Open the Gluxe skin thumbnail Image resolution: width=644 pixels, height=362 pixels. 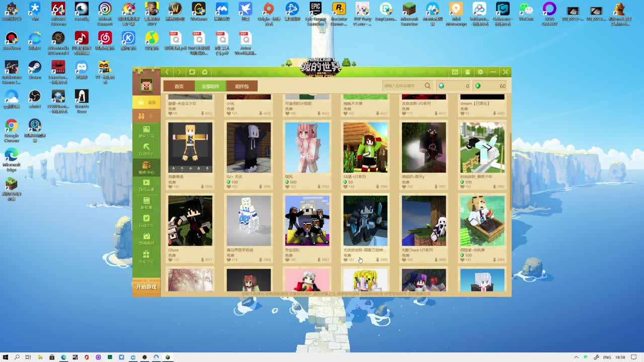[x=190, y=221]
